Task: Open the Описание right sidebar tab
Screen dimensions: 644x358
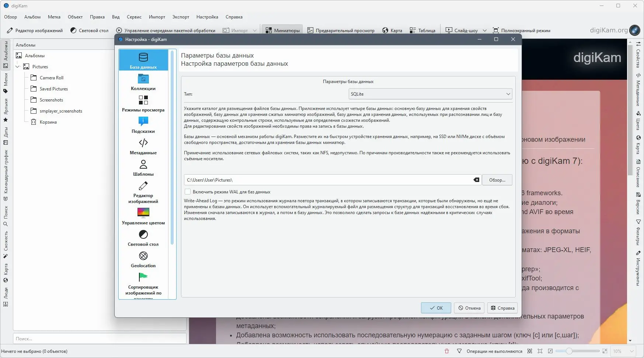Action: click(x=638, y=173)
